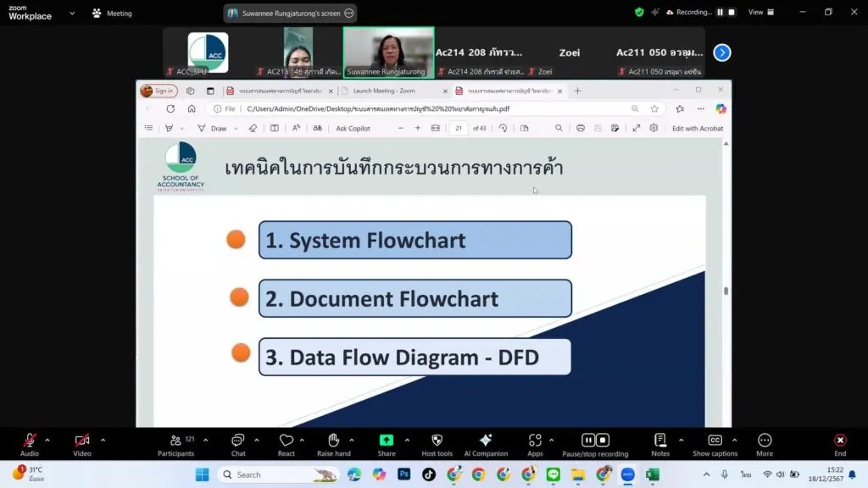Expand the React options arrow
This screenshot has width=868, height=488.
[302, 441]
